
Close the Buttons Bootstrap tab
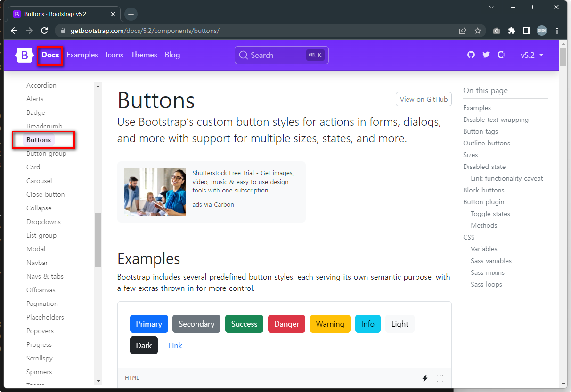point(113,14)
